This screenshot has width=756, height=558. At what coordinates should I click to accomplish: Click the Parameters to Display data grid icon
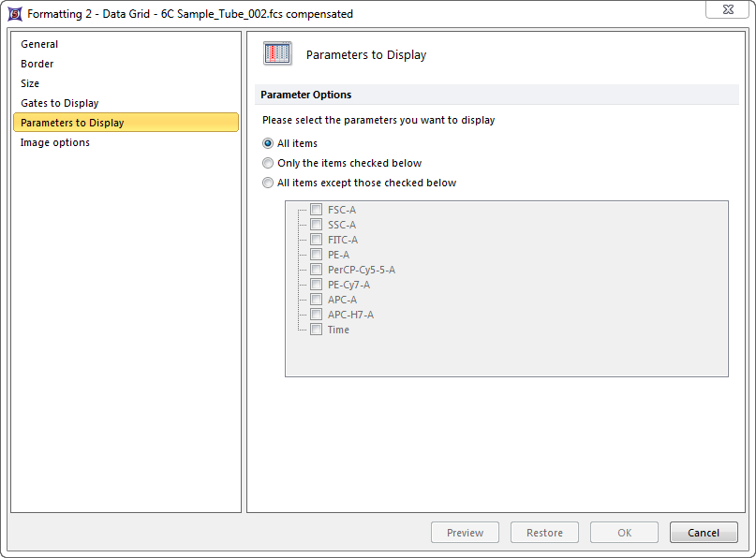(277, 54)
